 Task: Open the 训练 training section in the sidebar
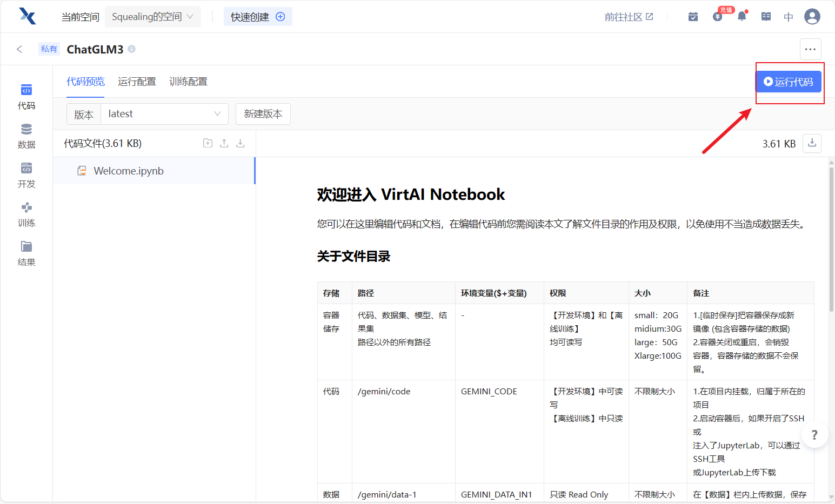click(x=26, y=214)
